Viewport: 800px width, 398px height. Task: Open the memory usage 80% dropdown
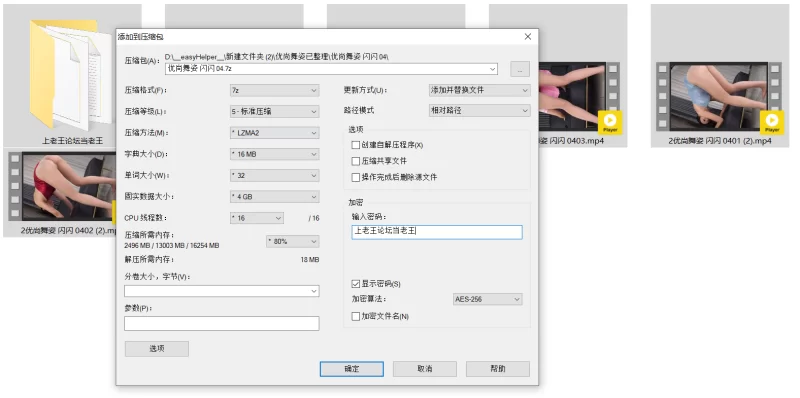pyautogui.click(x=293, y=241)
